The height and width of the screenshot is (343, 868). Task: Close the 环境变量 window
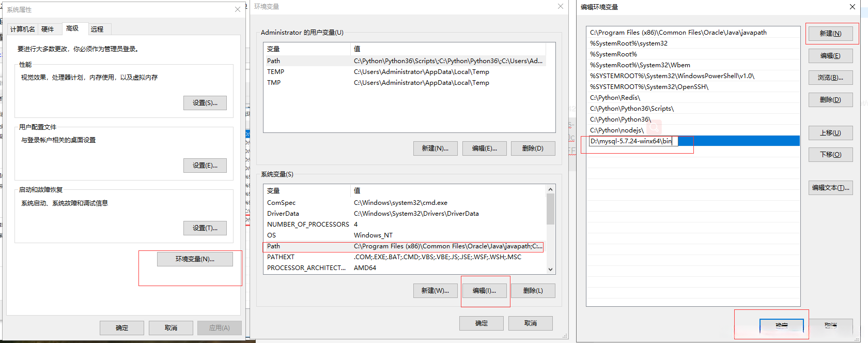click(x=561, y=6)
